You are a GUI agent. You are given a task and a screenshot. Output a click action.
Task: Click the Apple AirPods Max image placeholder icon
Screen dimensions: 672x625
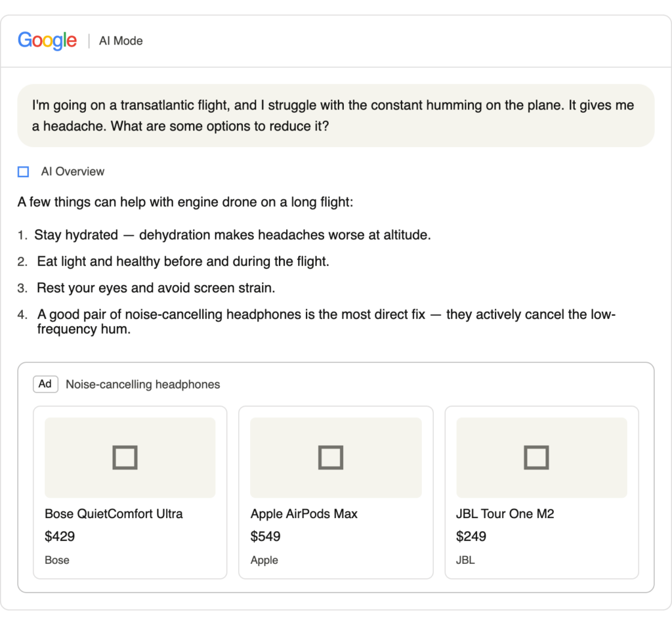point(331,458)
